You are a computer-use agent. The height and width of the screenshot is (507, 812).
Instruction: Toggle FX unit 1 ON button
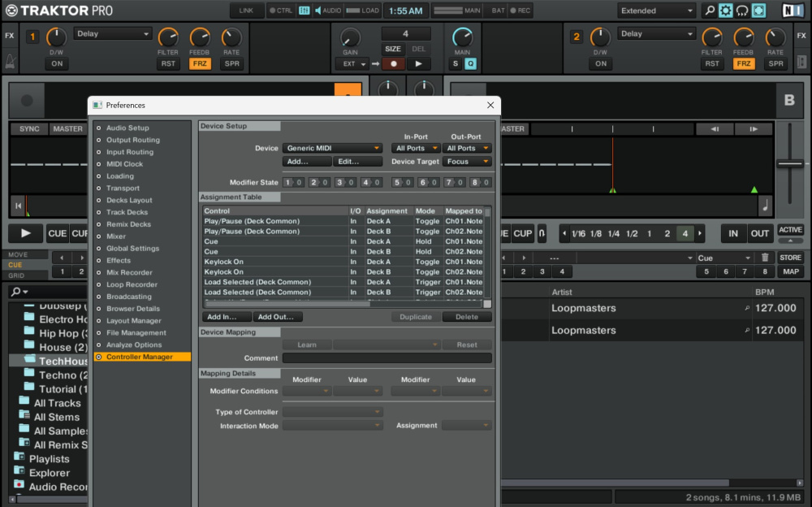[x=56, y=63]
